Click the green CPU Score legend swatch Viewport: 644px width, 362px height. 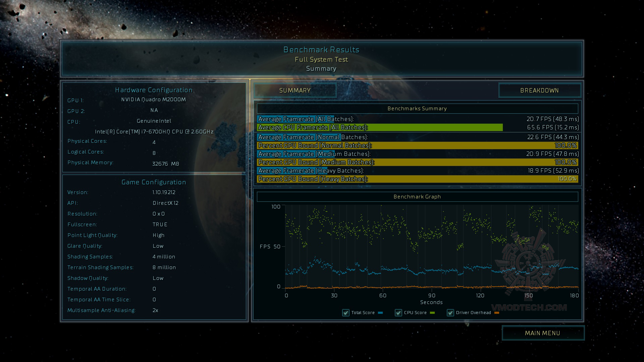pyautogui.click(x=432, y=313)
